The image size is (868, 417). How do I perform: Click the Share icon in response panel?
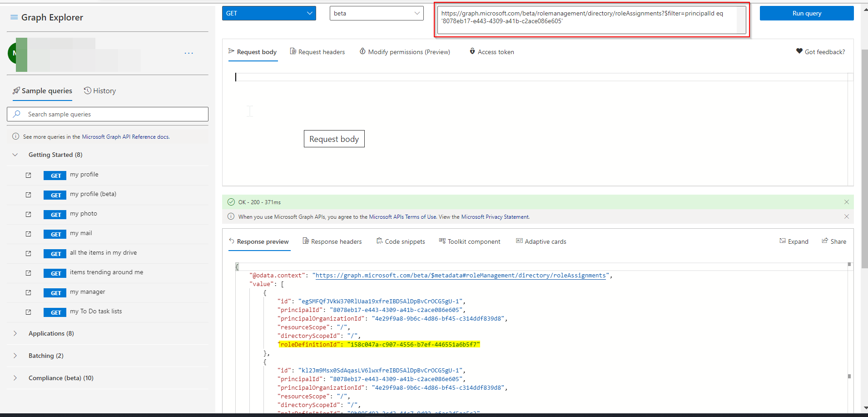tap(825, 241)
